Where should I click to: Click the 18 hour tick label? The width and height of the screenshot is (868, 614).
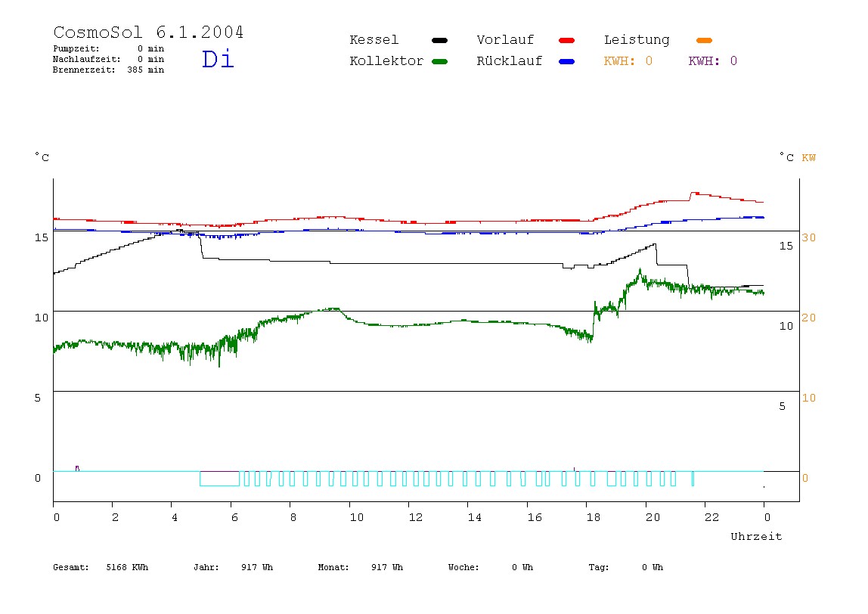coord(594,517)
